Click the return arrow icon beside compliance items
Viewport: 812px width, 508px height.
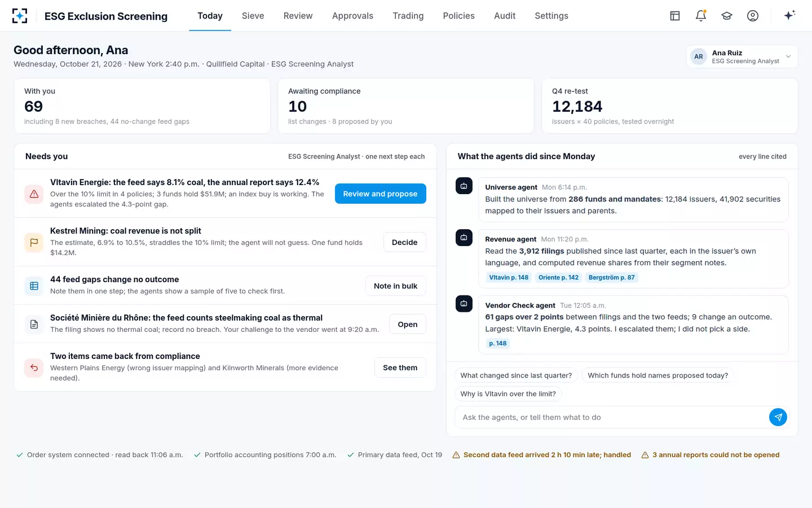tap(34, 367)
